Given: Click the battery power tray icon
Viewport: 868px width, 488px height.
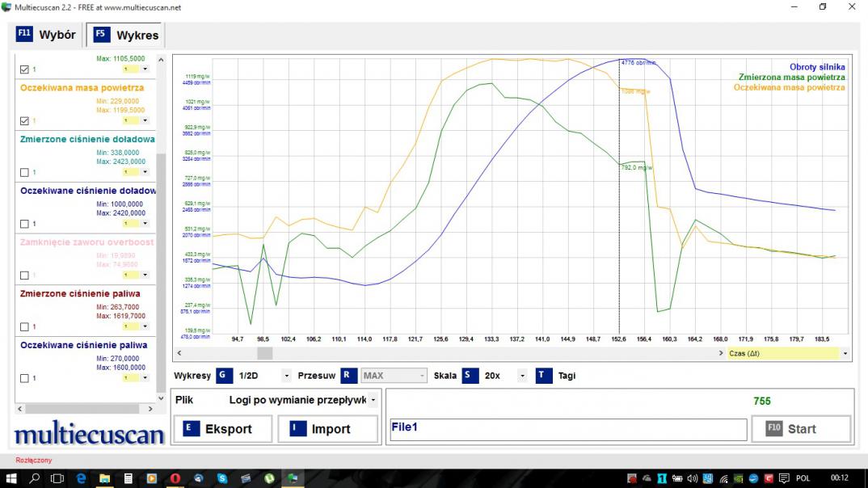Looking at the screenshot, I should tap(677, 478).
